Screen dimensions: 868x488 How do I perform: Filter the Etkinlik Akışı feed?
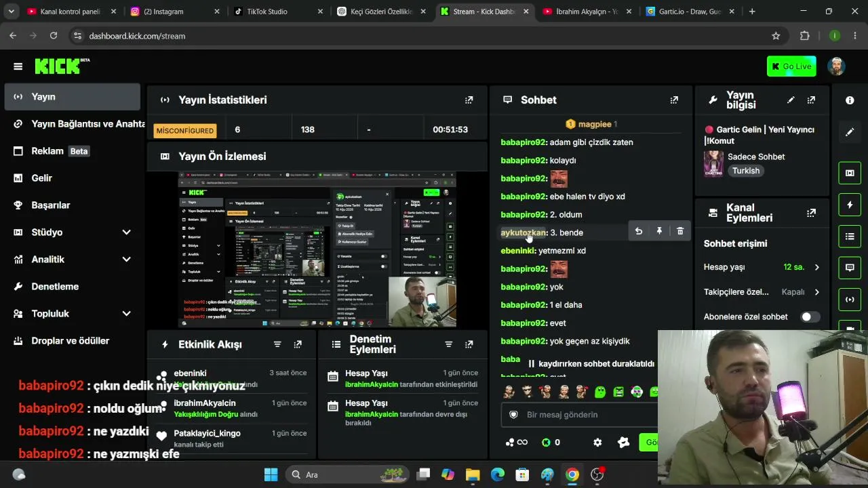click(x=277, y=344)
